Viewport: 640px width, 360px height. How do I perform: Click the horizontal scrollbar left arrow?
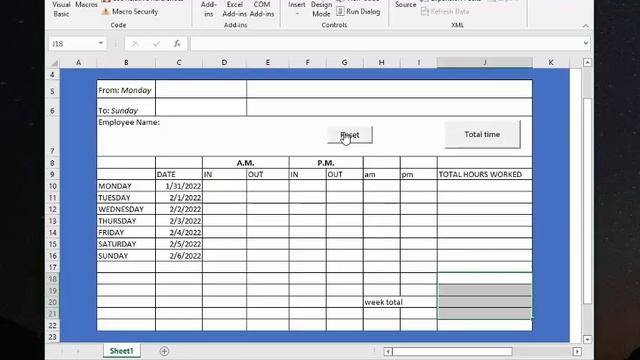pos(388,351)
